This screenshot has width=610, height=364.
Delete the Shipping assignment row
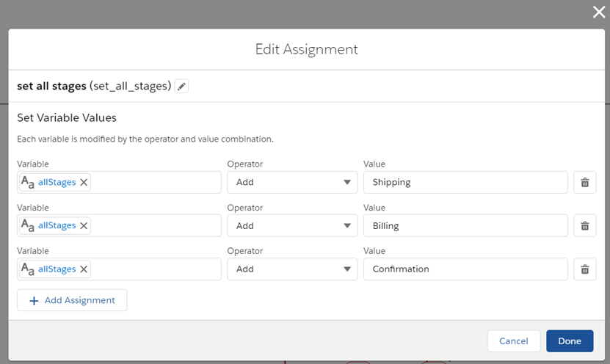click(x=585, y=183)
